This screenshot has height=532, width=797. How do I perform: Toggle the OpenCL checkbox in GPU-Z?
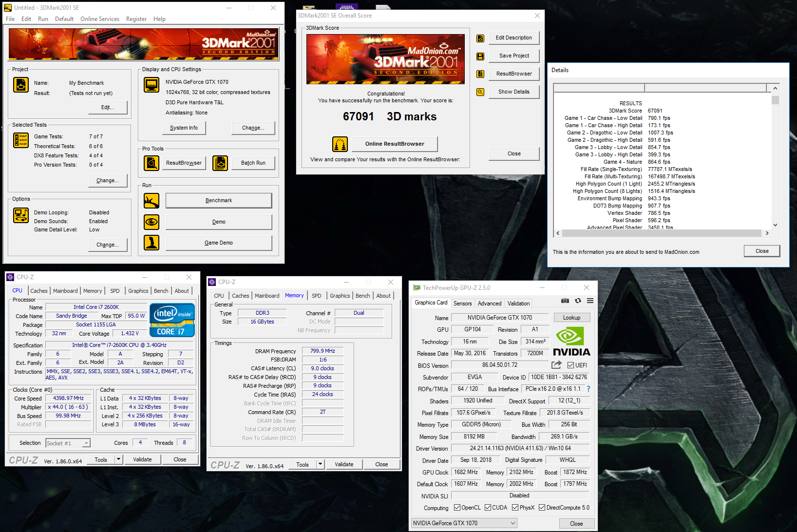457,507
